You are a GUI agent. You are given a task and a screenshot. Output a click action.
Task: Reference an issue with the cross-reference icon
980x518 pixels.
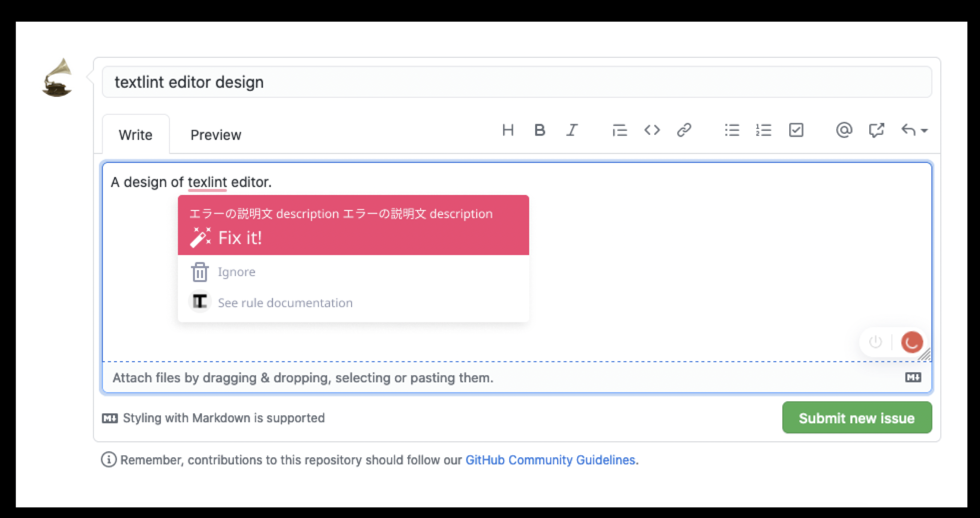[877, 130]
